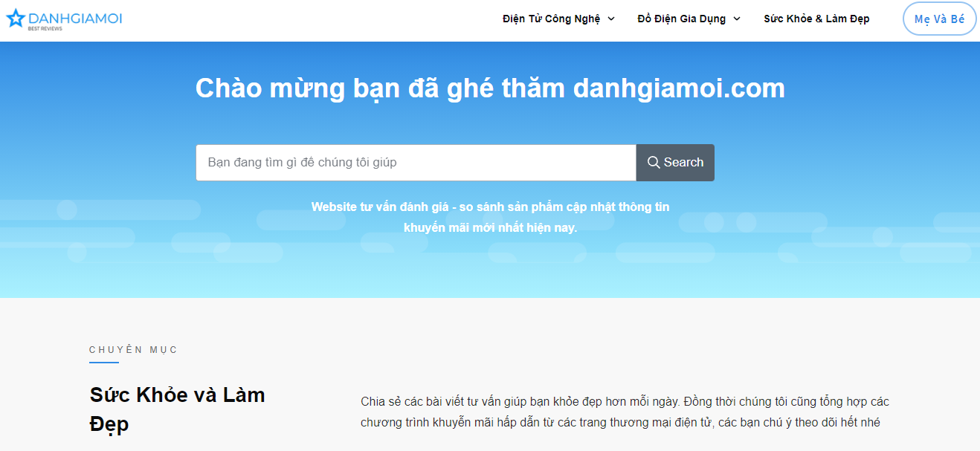Click the CHUYÊN MỤC label
The image size is (980, 451).
[134, 350]
